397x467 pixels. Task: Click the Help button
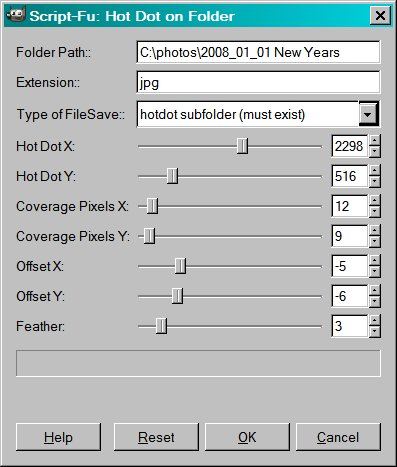pyautogui.click(x=58, y=437)
